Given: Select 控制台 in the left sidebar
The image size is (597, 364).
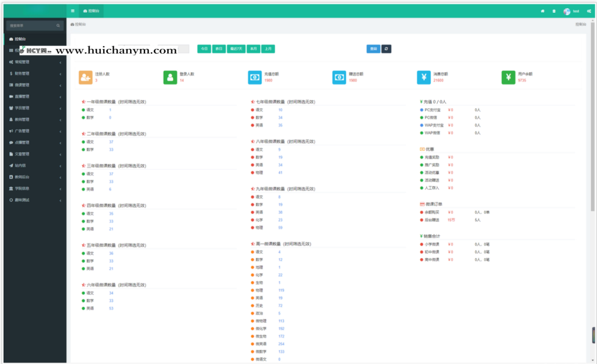Looking at the screenshot, I should 35,39.
